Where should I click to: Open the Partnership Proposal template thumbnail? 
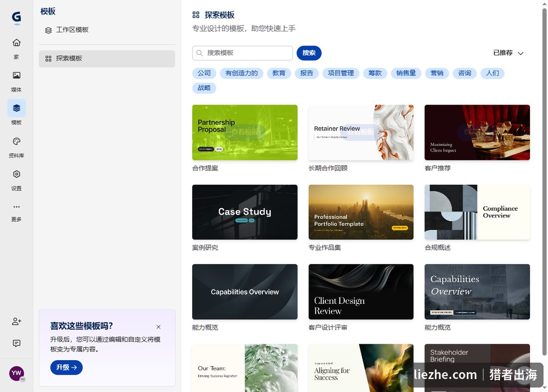pos(245,133)
